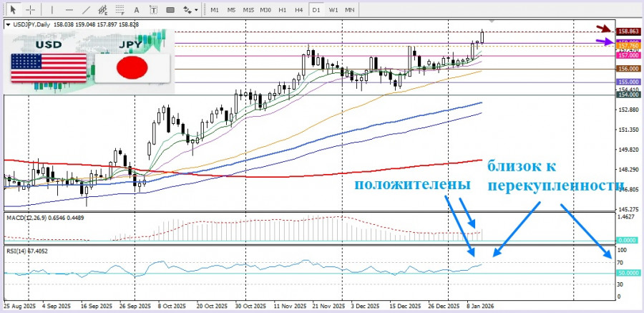The image size is (644, 313).
Task: Select the W1 weekly timeframe
Action: click(x=333, y=10)
